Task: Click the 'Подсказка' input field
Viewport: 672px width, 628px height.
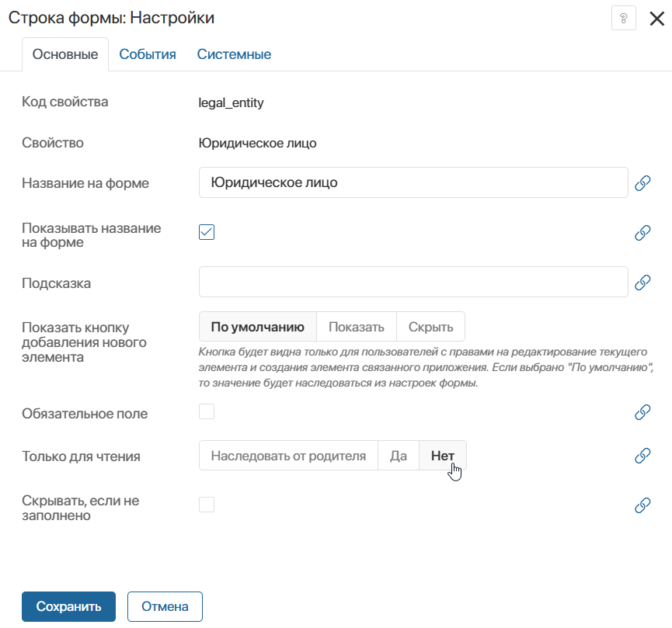Action: point(413,282)
